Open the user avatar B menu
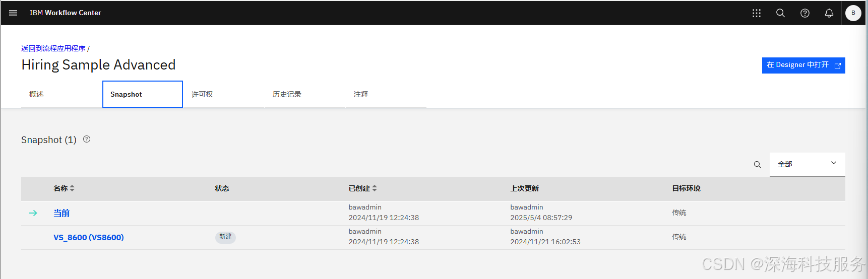Viewport: 868px width, 279px height. [853, 13]
